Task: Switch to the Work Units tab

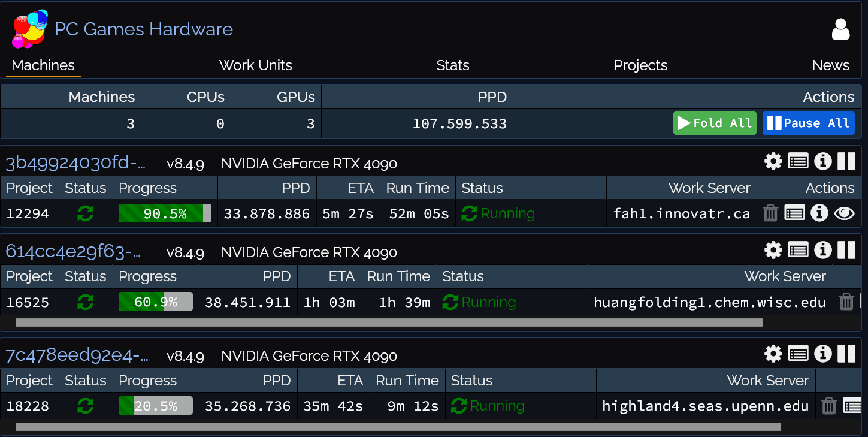Action: (255, 65)
